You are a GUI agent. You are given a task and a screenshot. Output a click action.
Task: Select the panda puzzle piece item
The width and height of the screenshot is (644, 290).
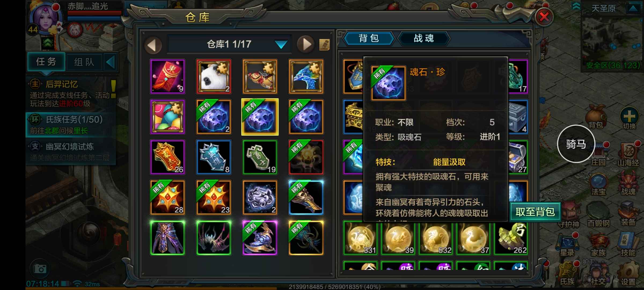[214, 77]
